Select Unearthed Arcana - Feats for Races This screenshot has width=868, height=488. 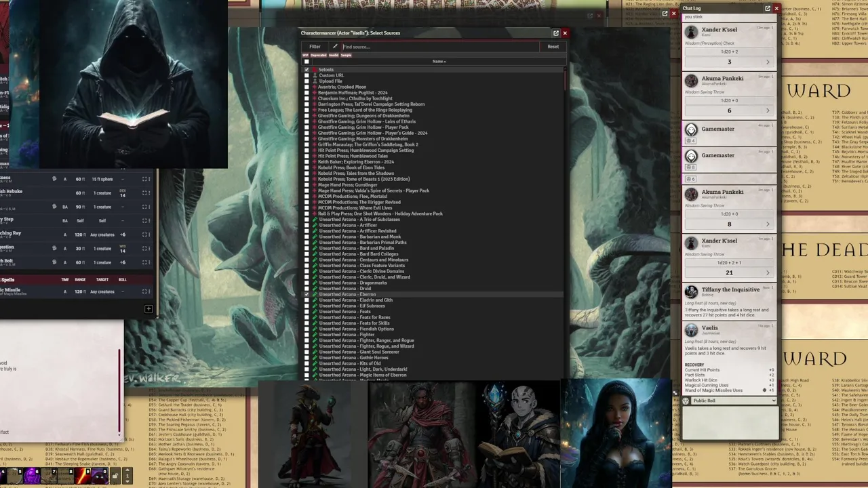[x=434, y=317]
